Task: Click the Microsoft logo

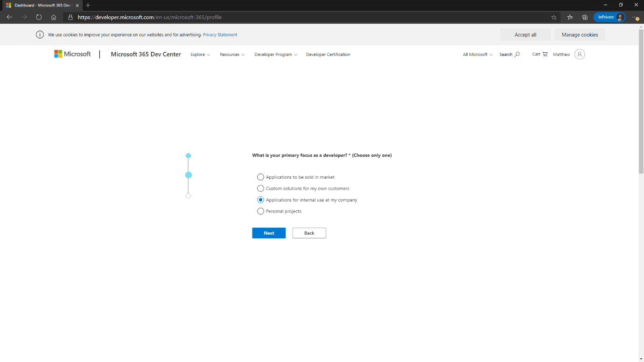Action: (x=72, y=54)
